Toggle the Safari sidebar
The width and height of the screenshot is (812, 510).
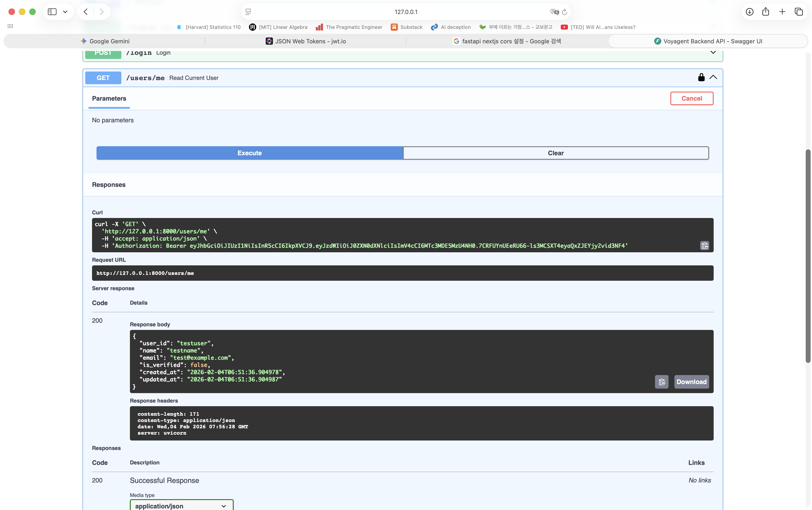[52, 12]
